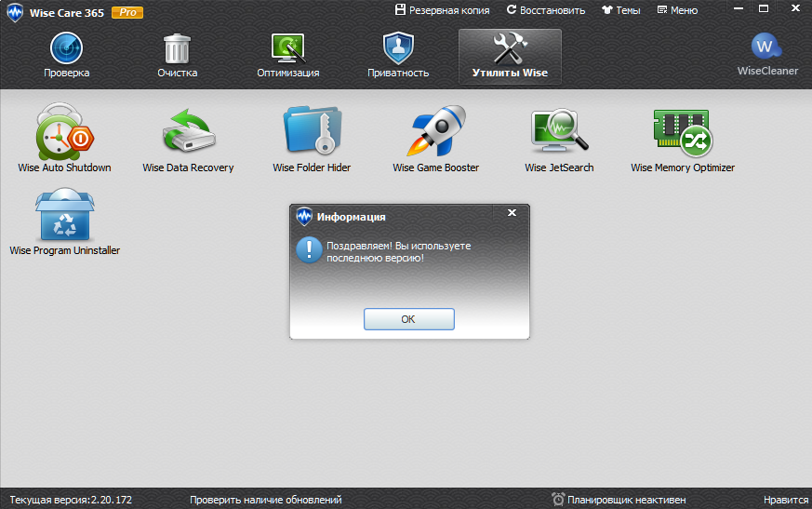
Task: Open the Меню dropdown
Action: point(677,10)
